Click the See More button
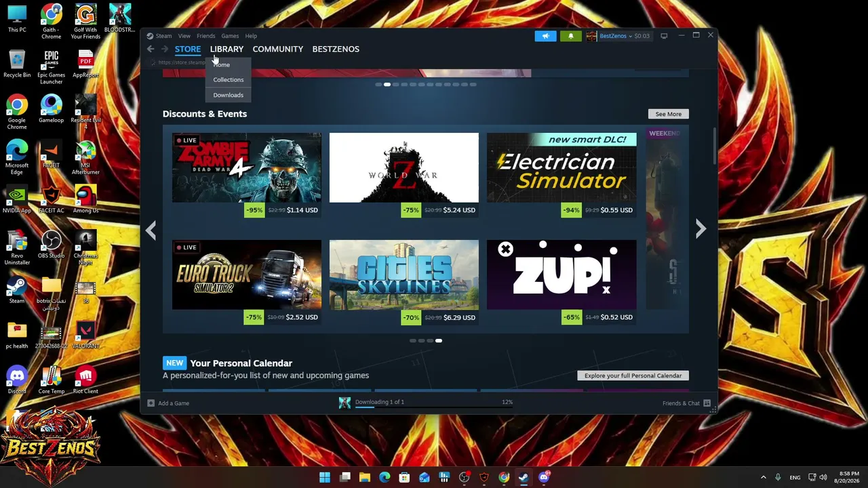868x488 pixels. pos(668,114)
